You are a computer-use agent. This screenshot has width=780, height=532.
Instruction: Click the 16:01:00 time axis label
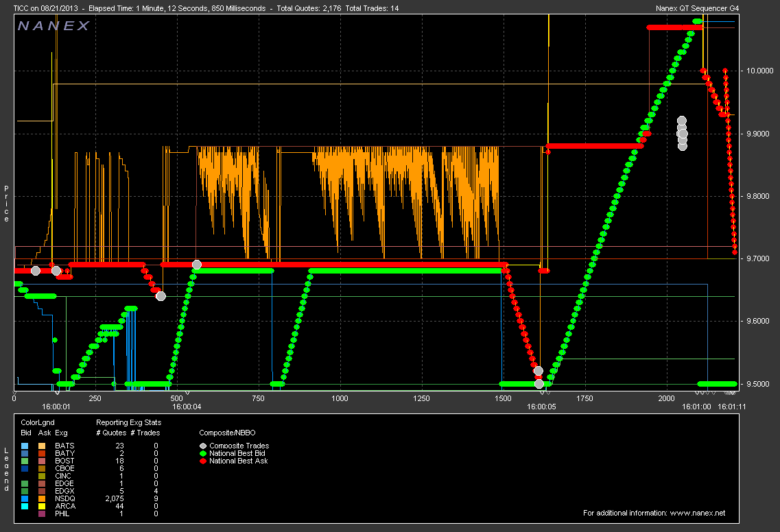pyautogui.click(x=696, y=407)
